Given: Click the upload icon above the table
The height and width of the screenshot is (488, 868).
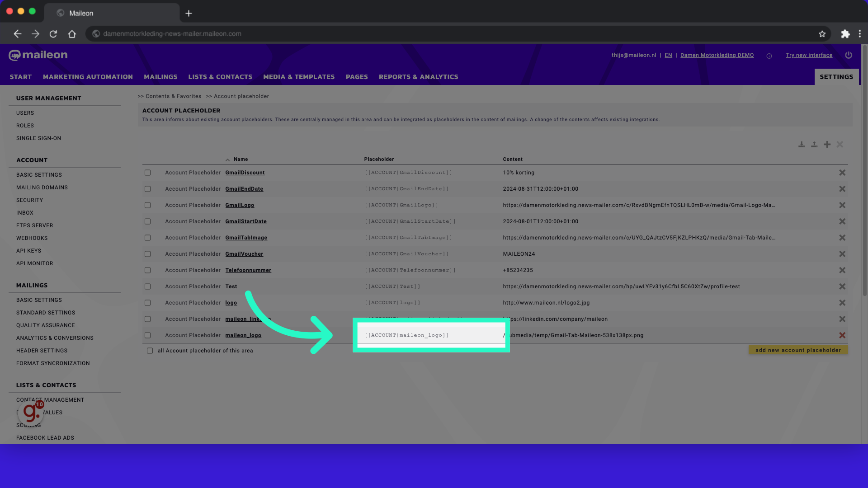Looking at the screenshot, I should point(814,145).
